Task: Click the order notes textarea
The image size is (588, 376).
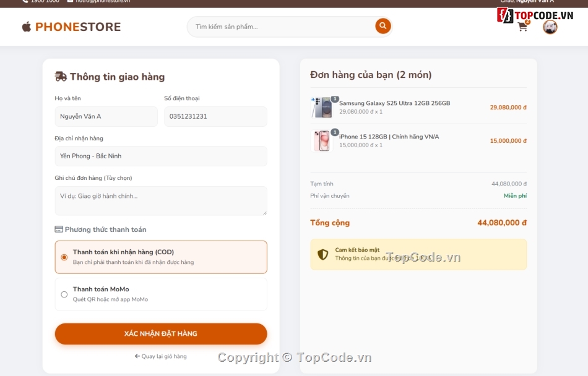Action: click(x=161, y=200)
